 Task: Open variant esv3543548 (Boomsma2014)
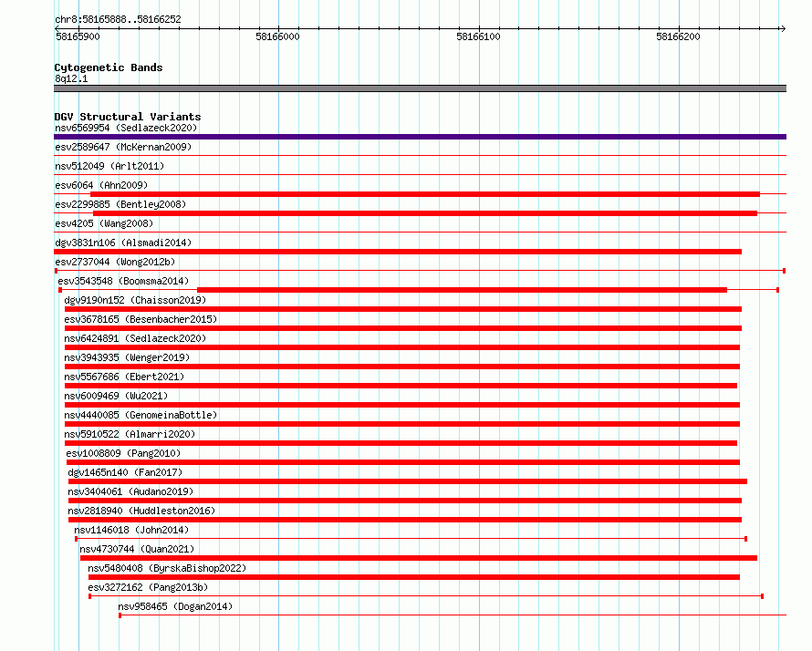tap(123, 281)
